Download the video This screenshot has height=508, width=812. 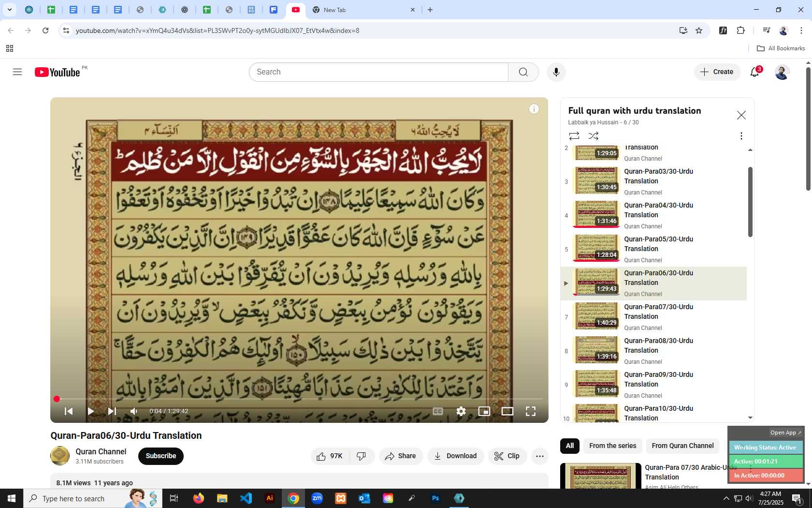pyautogui.click(x=455, y=456)
